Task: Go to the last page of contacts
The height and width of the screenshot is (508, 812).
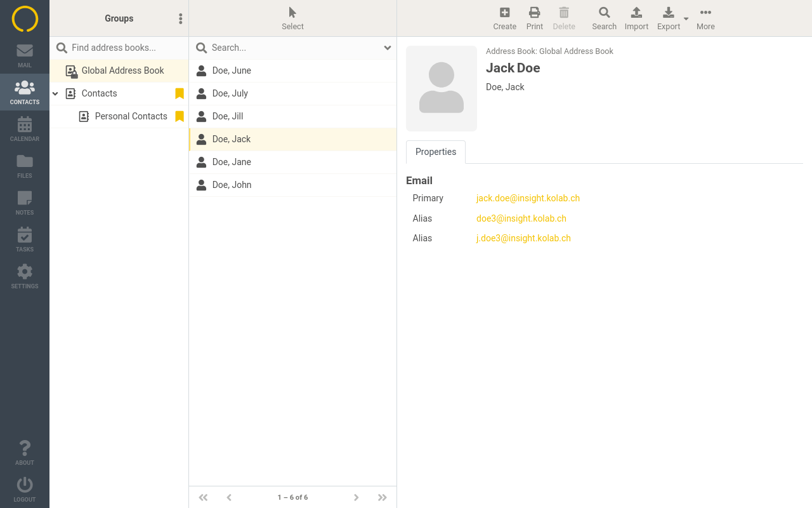Action: (x=382, y=497)
